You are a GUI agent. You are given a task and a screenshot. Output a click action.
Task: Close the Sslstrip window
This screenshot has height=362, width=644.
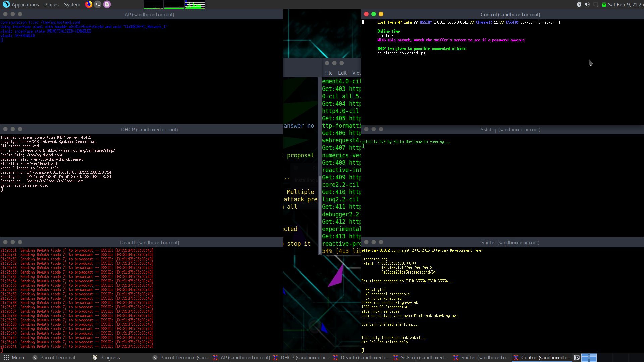(366, 129)
